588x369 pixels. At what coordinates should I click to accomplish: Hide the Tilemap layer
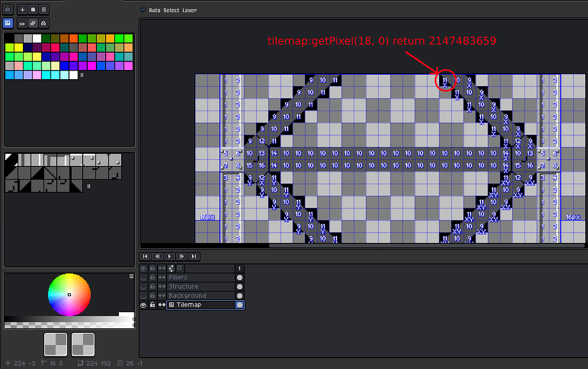[x=143, y=305]
